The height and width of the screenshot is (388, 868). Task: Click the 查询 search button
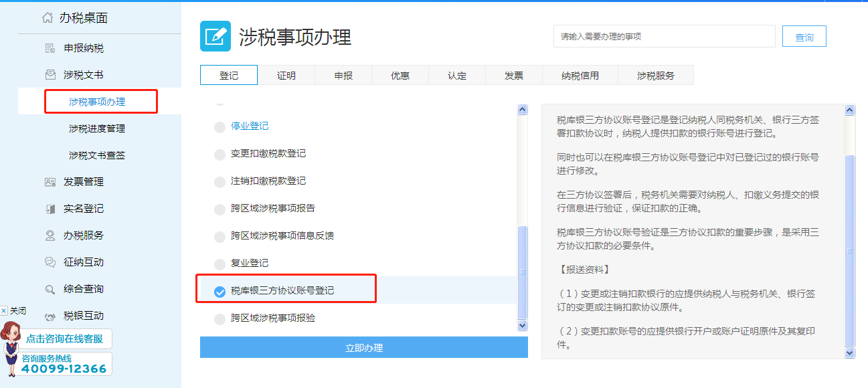[x=804, y=37]
